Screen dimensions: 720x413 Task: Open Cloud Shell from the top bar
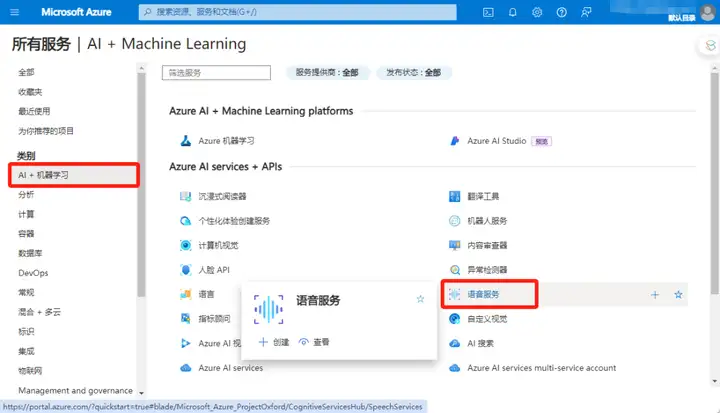488,12
